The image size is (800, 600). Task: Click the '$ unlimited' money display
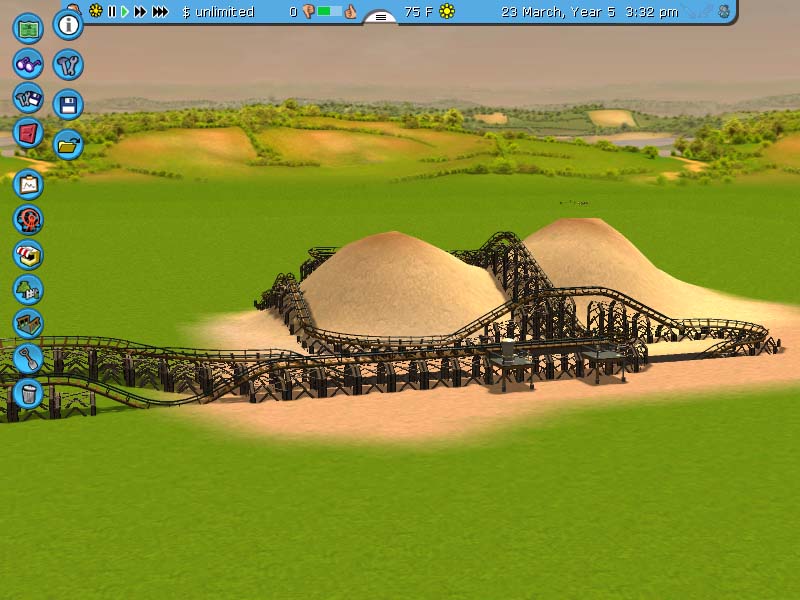click(218, 12)
